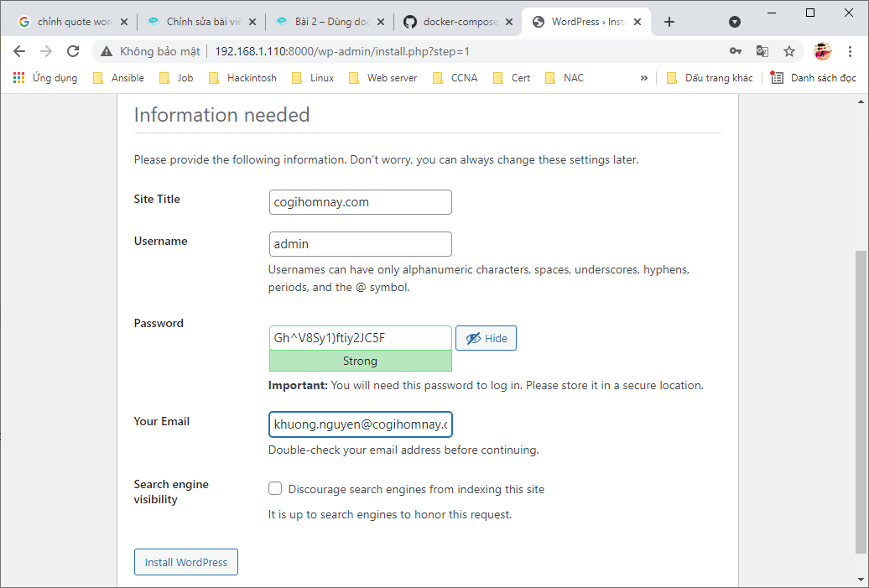Open new tab with plus button

click(x=669, y=22)
